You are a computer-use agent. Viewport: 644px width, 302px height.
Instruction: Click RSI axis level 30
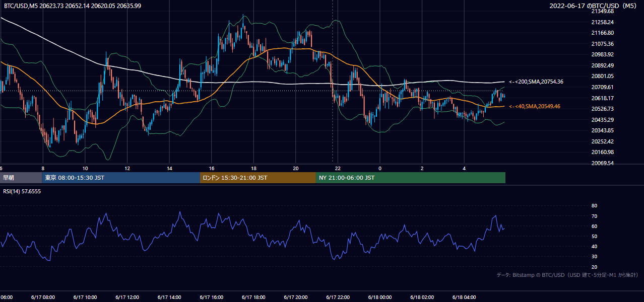(x=594, y=257)
